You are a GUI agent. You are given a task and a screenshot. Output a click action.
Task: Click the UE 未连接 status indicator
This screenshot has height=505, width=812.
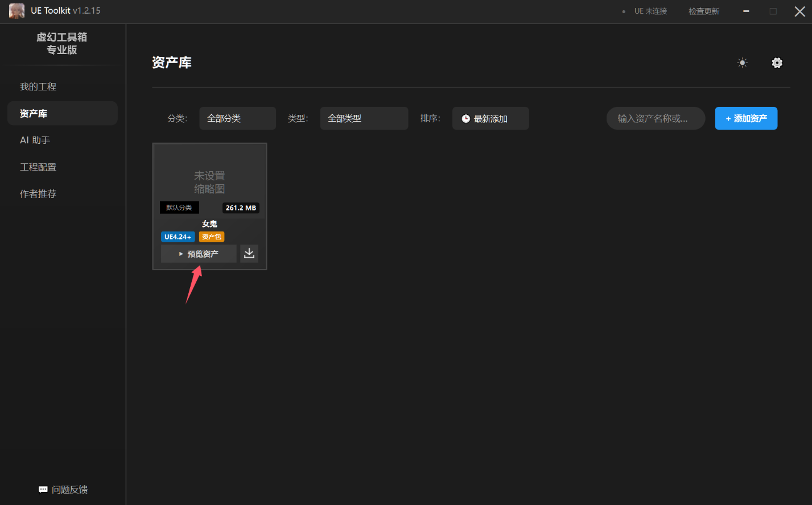click(645, 11)
